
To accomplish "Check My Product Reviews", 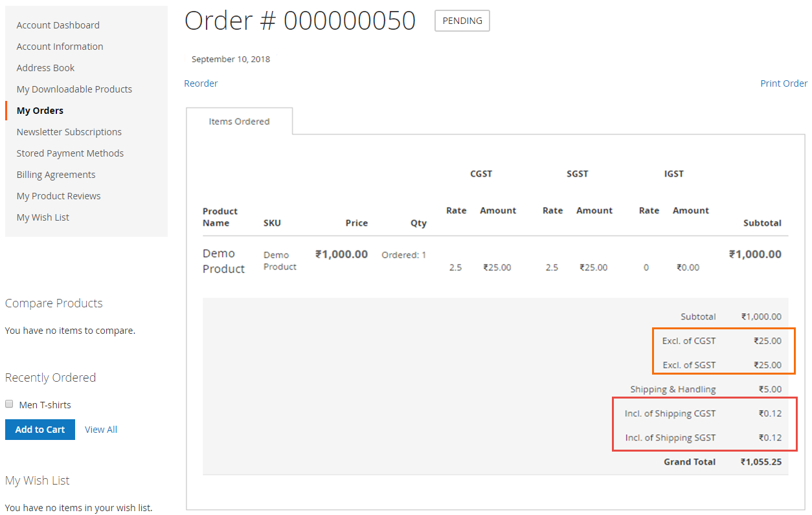I will (x=58, y=195).
